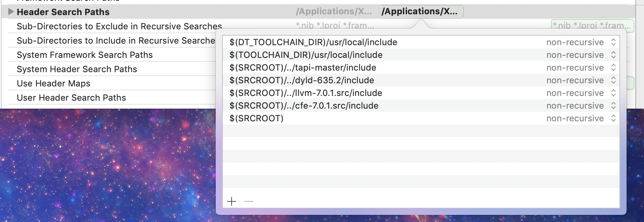644x222 pixels.
Task: Click grey *.nib *.lproj exclude value
Action: 335,26
